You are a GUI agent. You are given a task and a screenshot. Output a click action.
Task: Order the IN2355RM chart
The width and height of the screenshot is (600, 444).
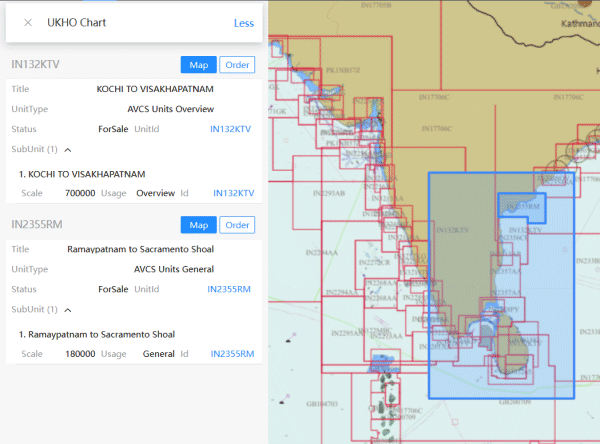point(237,225)
